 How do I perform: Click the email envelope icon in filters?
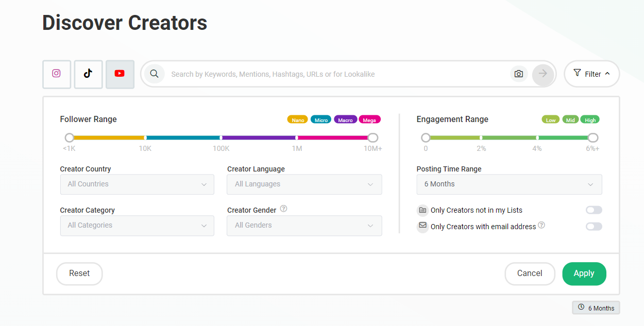point(422,226)
